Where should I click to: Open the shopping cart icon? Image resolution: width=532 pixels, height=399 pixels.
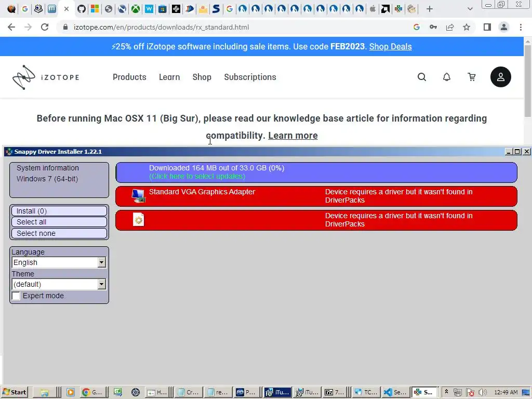472,77
